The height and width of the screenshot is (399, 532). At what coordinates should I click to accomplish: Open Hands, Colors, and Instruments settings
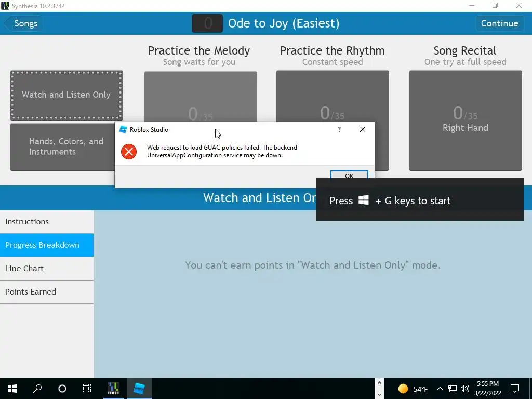62,147
